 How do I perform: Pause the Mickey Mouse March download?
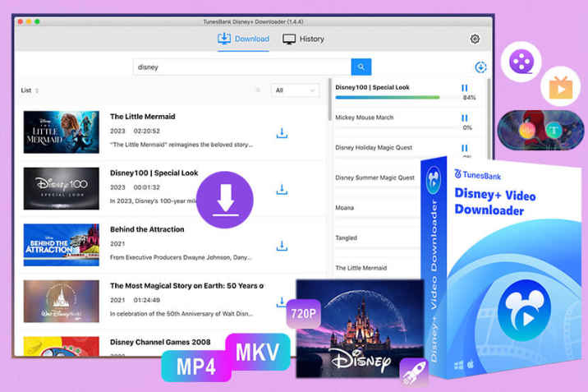pos(465,118)
